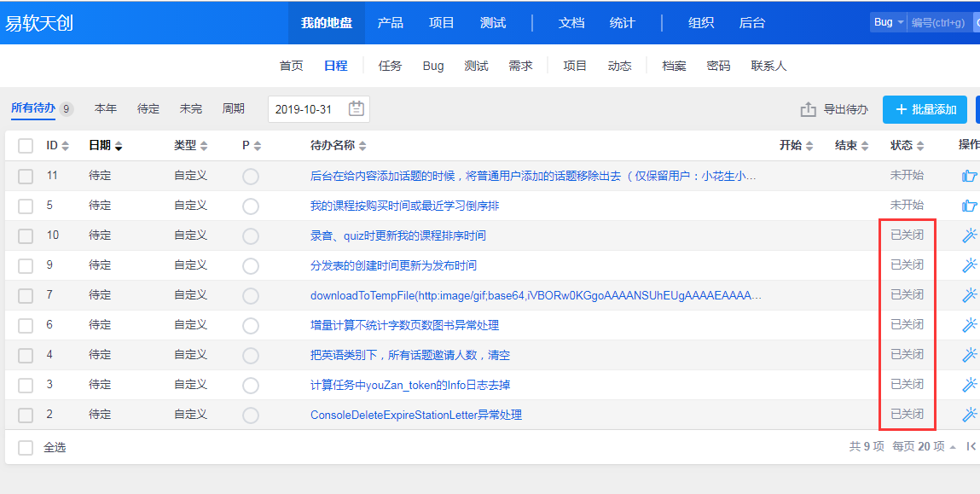Click the 导出待办 export icon
The width and height of the screenshot is (980, 494).
808,109
